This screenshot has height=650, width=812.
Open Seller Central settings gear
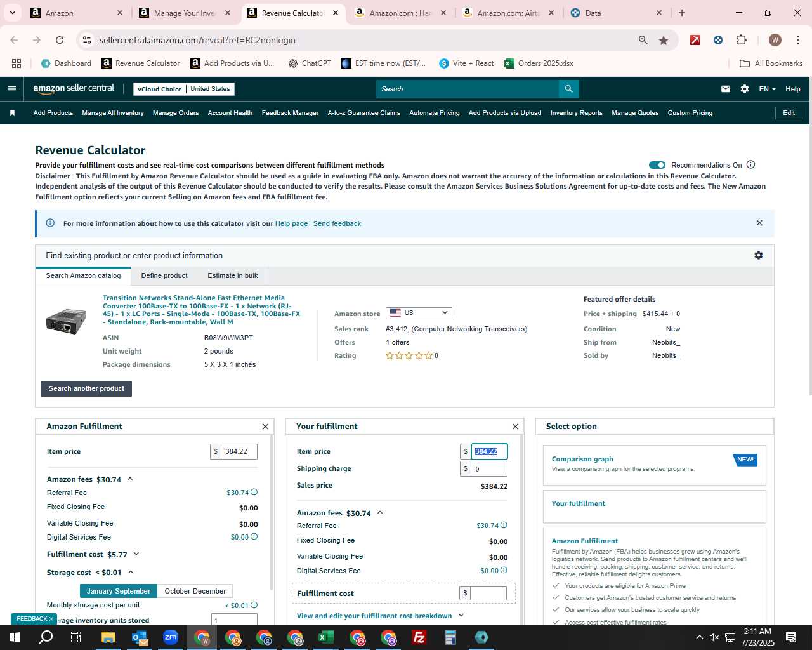click(x=745, y=89)
